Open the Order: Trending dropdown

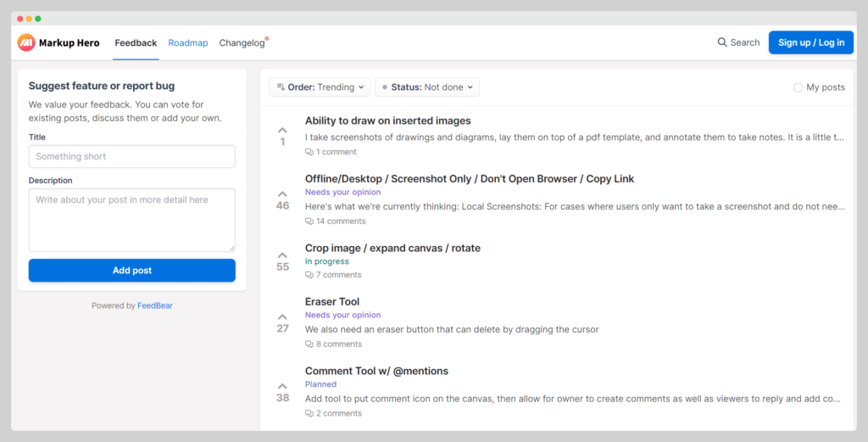pos(320,87)
